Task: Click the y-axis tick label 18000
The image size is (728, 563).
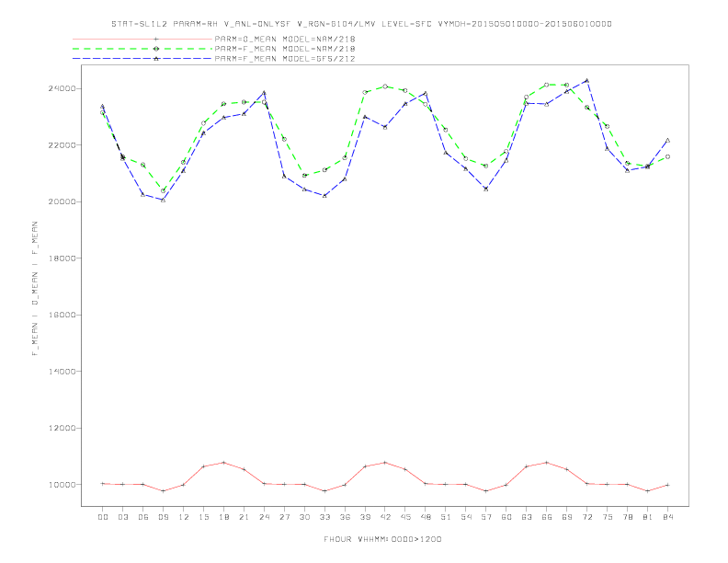Action: pyautogui.click(x=63, y=259)
